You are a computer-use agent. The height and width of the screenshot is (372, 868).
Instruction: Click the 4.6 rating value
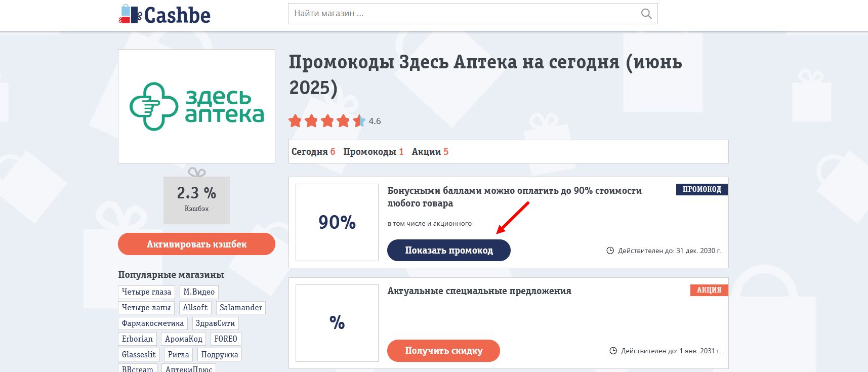pos(375,121)
